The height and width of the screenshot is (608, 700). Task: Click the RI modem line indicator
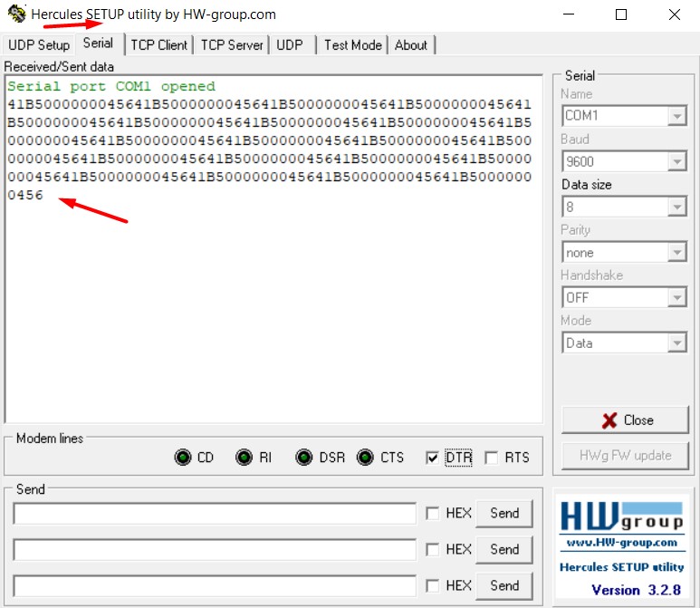click(x=244, y=457)
